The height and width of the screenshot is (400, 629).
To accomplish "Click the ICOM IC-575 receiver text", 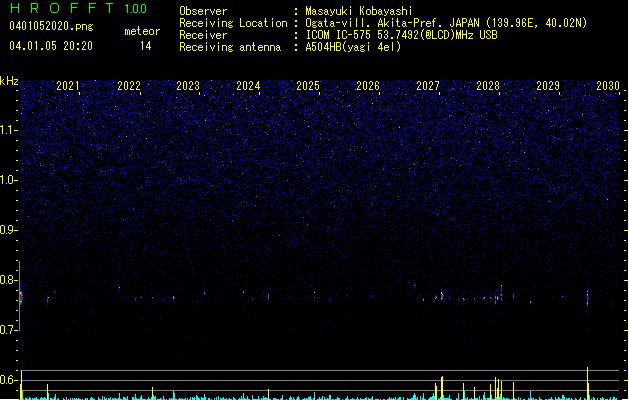I will [x=401, y=35].
